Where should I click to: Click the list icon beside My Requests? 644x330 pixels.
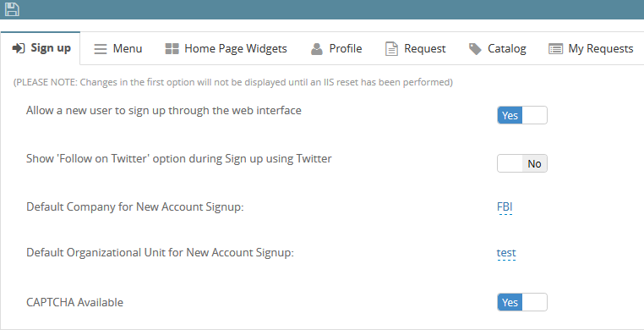(x=556, y=49)
